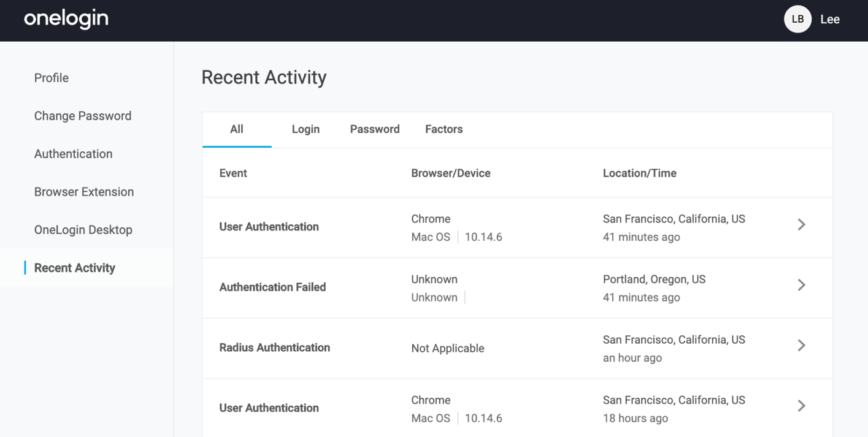Screen dimensions: 868x437
Task: Open the LB user avatar menu
Action: [x=797, y=19]
